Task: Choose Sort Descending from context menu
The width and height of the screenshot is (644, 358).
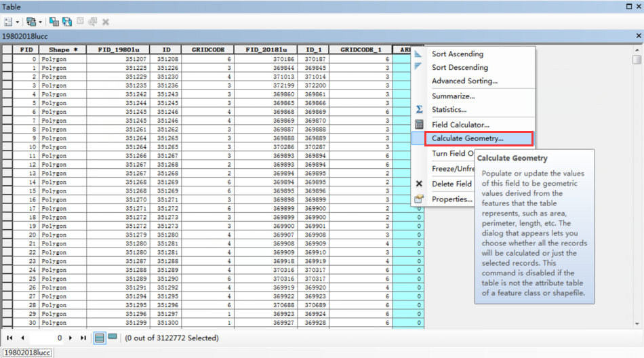Action: point(460,67)
